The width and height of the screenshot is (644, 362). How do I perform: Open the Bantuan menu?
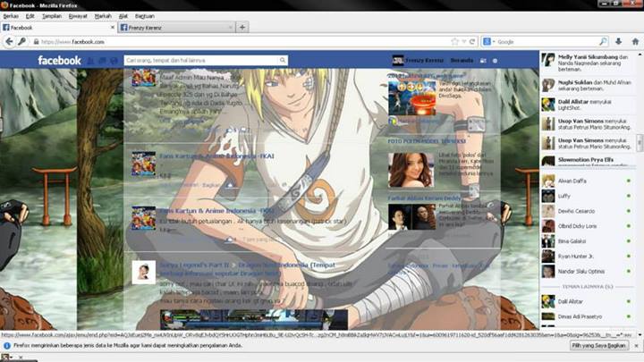(x=145, y=16)
